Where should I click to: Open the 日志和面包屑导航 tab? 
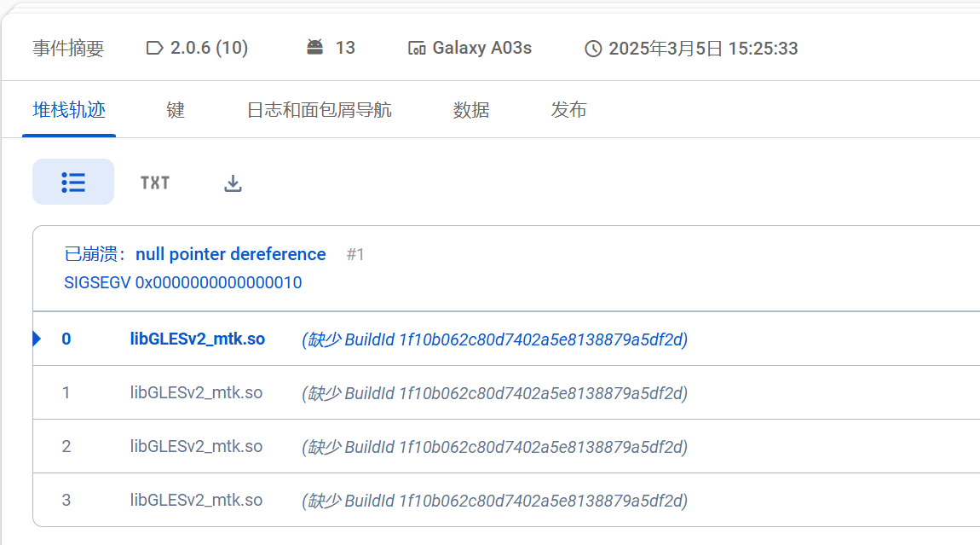pos(319,110)
